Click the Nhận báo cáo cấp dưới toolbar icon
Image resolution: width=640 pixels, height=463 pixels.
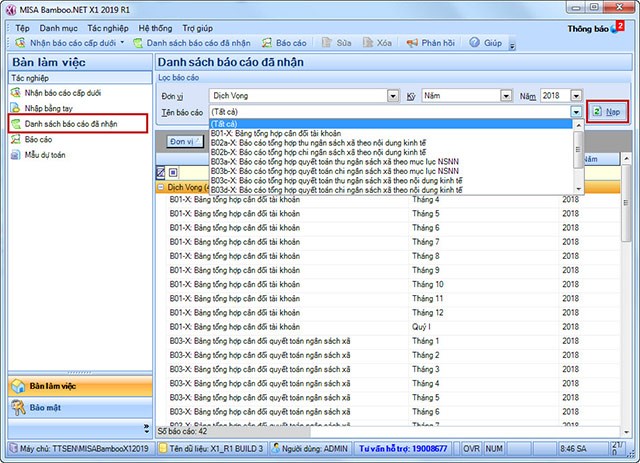point(20,44)
